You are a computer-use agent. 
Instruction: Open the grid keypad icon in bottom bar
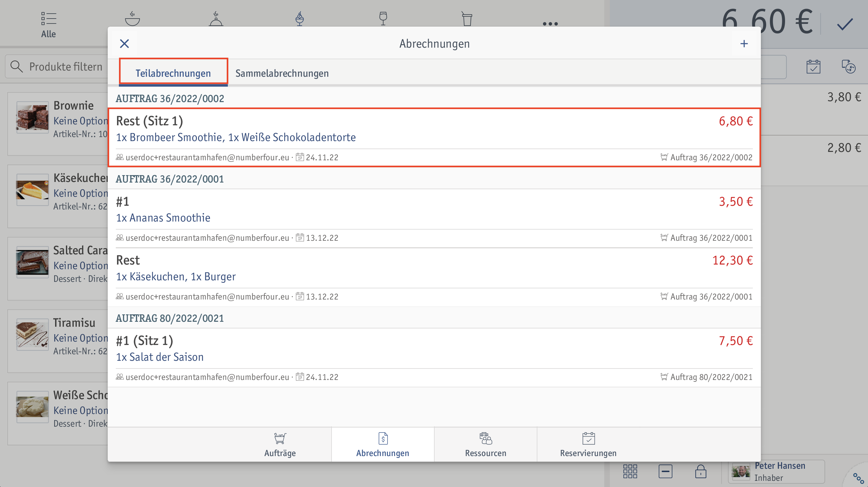630,471
